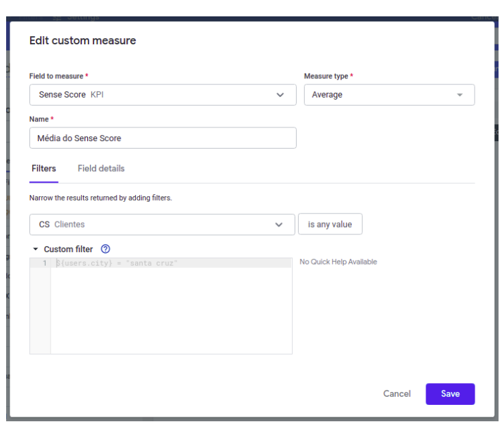The width and height of the screenshot is (504, 424).
Task: Collapse the Custom filter section triangle
Action: click(35, 249)
